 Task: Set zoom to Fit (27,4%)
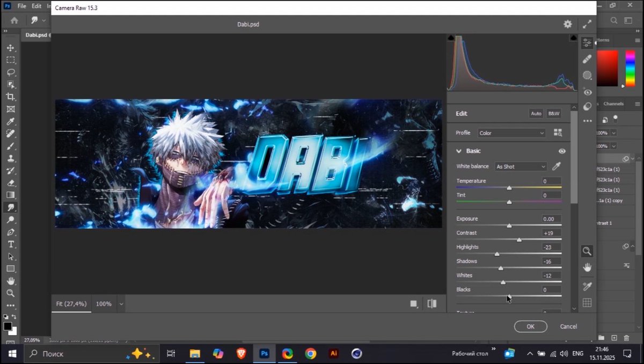71,304
